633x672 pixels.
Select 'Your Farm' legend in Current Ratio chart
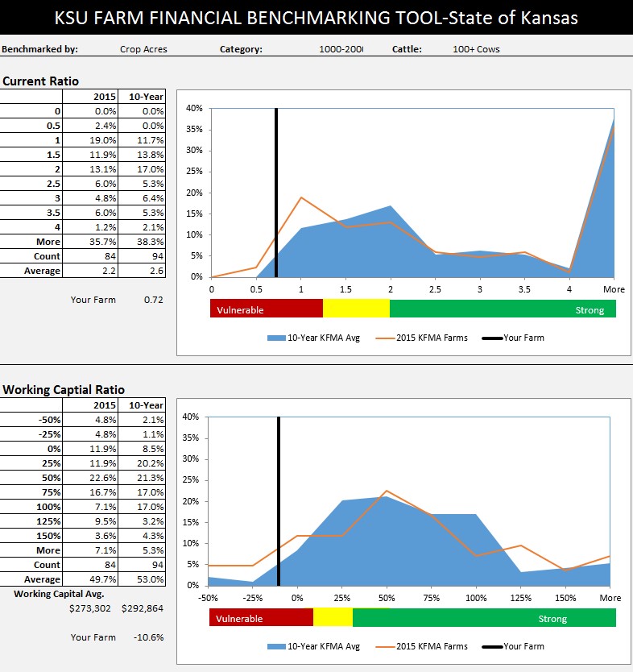(x=523, y=338)
